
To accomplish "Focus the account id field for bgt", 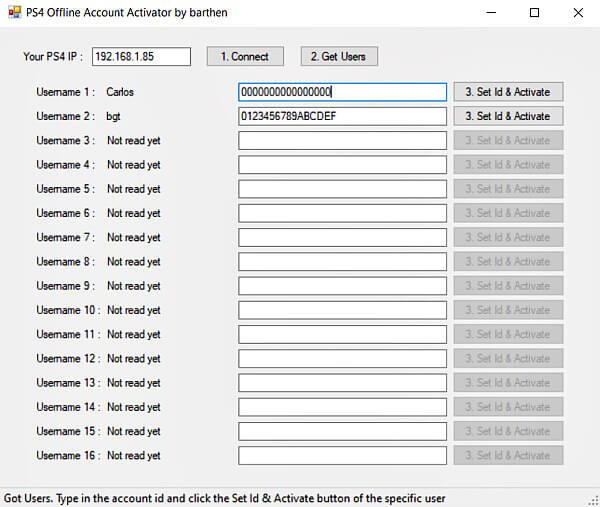I will tap(342, 116).
